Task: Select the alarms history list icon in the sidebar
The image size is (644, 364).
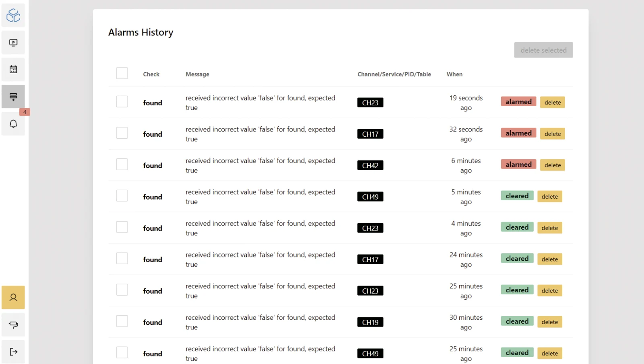Action: pyautogui.click(x=13, y=97)
